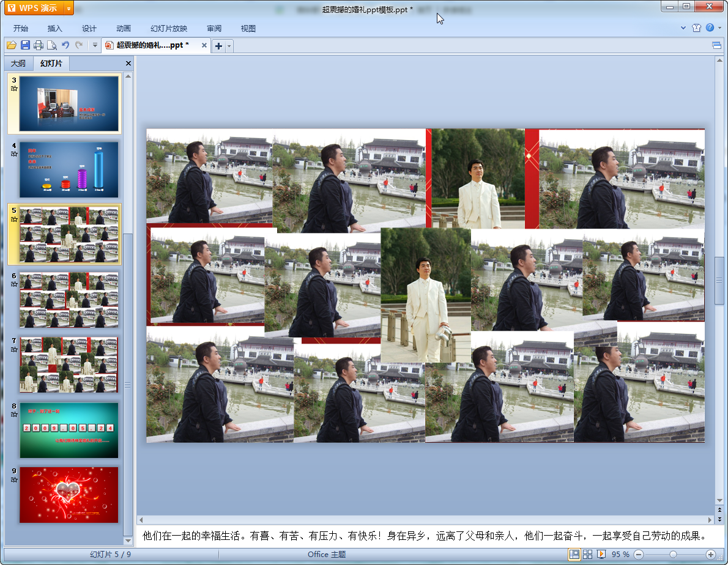Select slide 3 thumbnail
The height and width of the screenshot is (565, 728).
click(69, 104)
